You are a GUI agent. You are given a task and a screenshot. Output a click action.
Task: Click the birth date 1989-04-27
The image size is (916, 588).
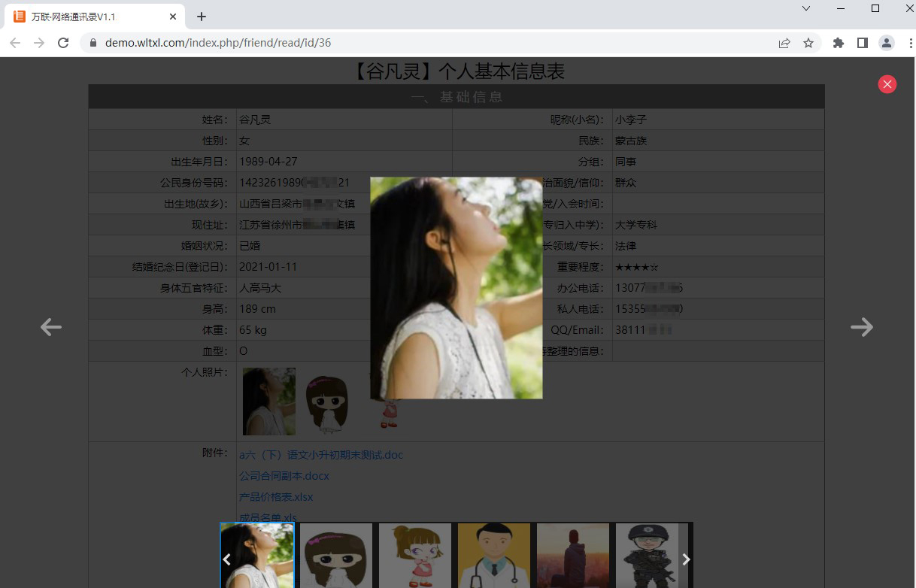click(268, 162)
